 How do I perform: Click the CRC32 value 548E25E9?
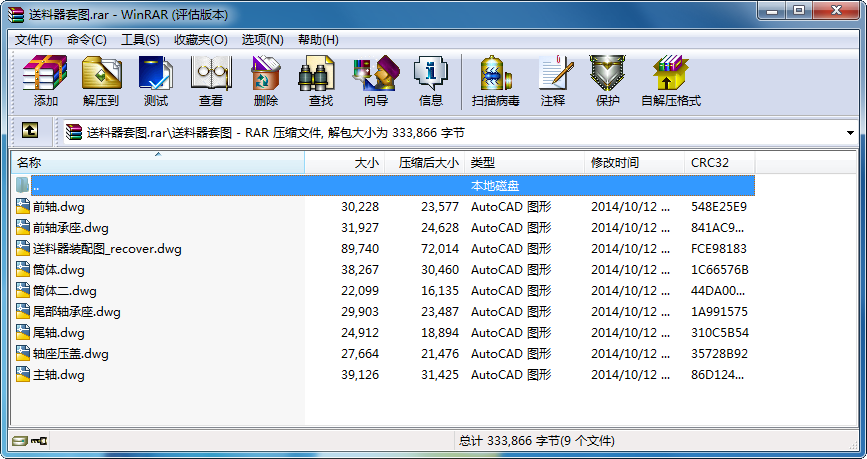719,207
